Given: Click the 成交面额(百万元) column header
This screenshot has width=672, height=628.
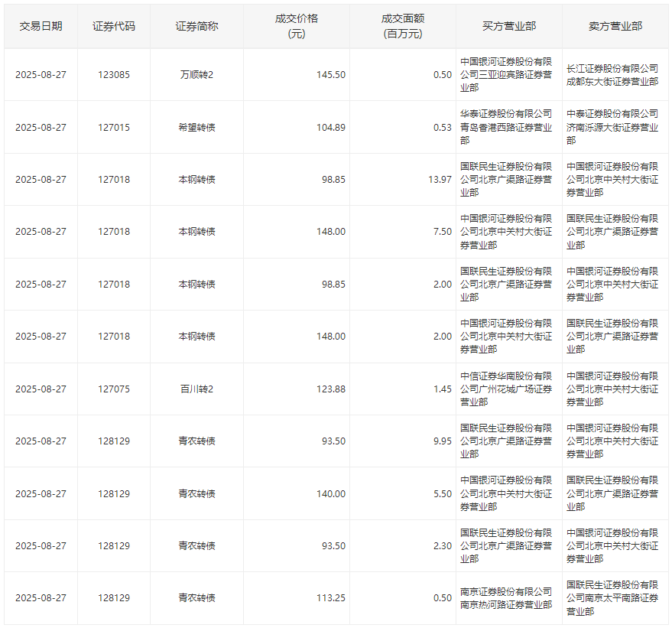Looking at the screenshot, I should (x=402, y=26).
